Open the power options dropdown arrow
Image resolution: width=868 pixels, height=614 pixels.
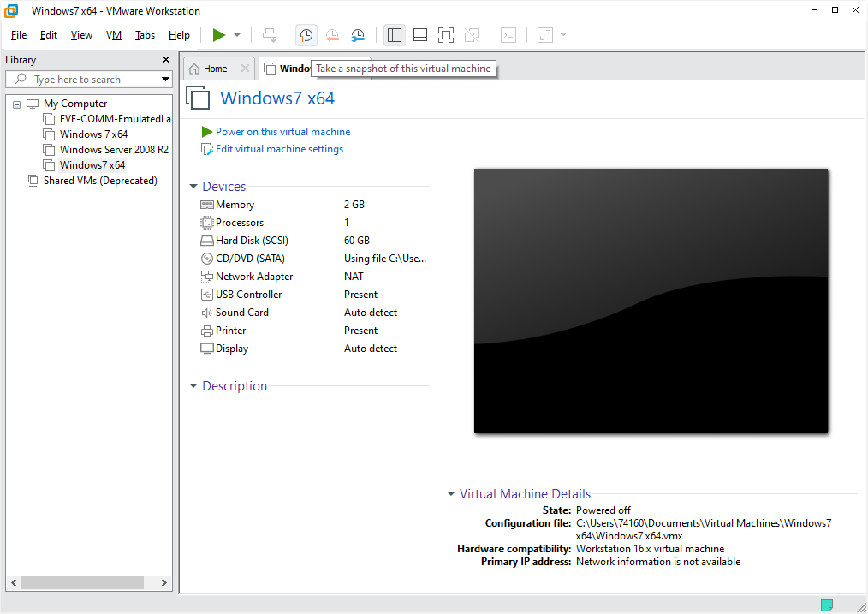point(237,35)
